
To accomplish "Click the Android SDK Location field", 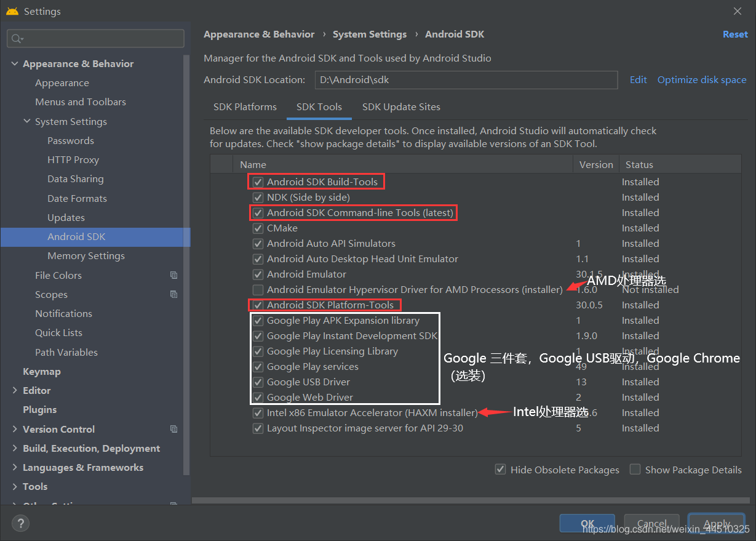I will click(466, 80).
